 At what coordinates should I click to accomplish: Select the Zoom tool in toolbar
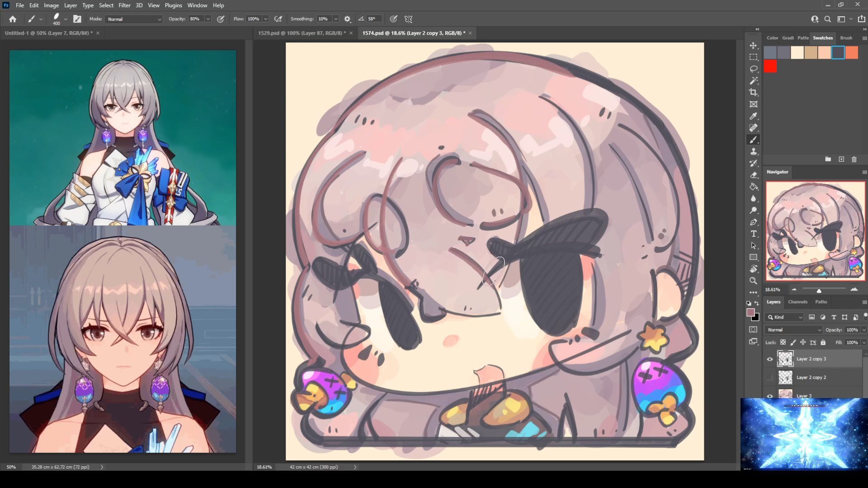[x=753, y=281]
